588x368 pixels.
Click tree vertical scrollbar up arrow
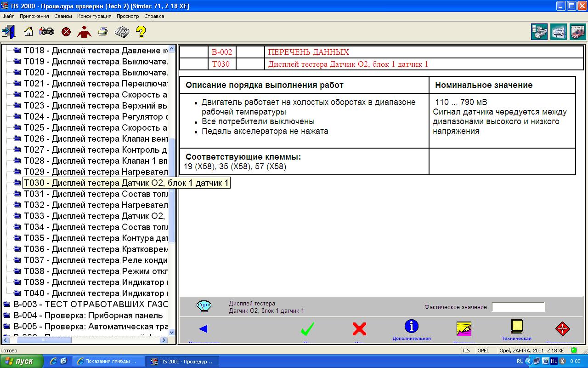pos(172,48)
